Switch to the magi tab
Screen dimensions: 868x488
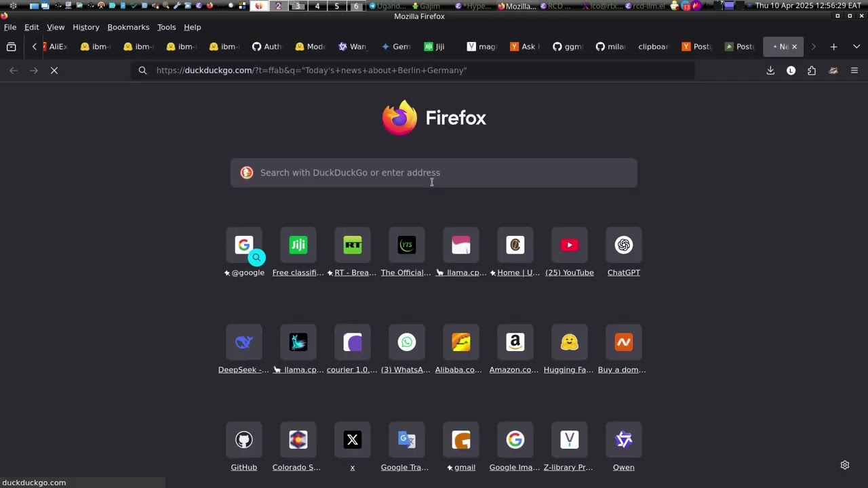[x=481, y=47]
